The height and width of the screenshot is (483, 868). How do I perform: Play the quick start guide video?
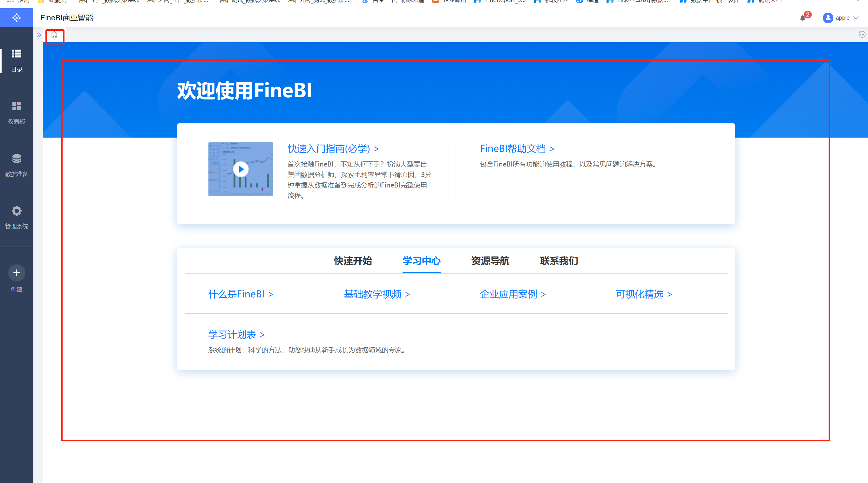point(241,169)
